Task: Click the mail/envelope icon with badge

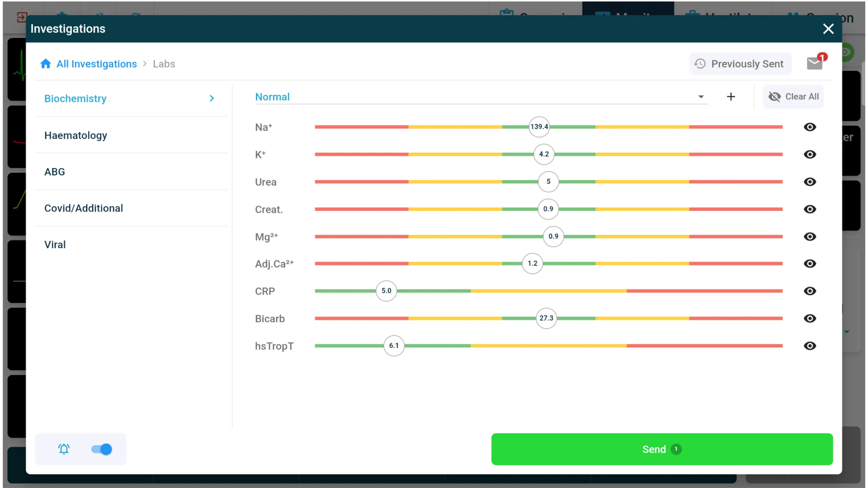Action: click(814, 64)
